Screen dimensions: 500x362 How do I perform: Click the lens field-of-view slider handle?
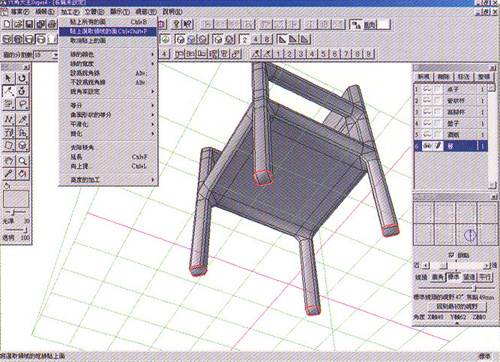coord(476,287)
